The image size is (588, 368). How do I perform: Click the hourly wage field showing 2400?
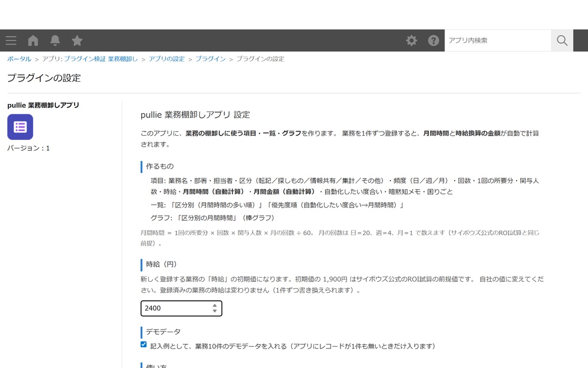point(181,308)
